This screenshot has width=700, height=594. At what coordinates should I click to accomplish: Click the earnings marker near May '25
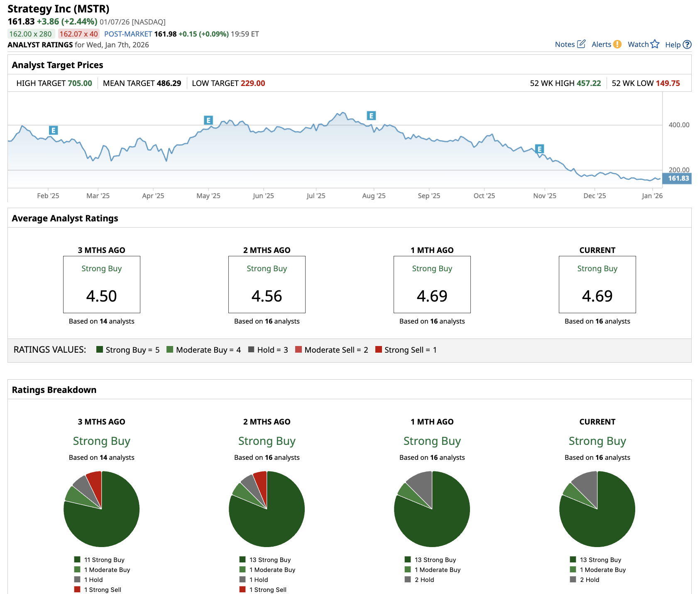click(208, 120)
